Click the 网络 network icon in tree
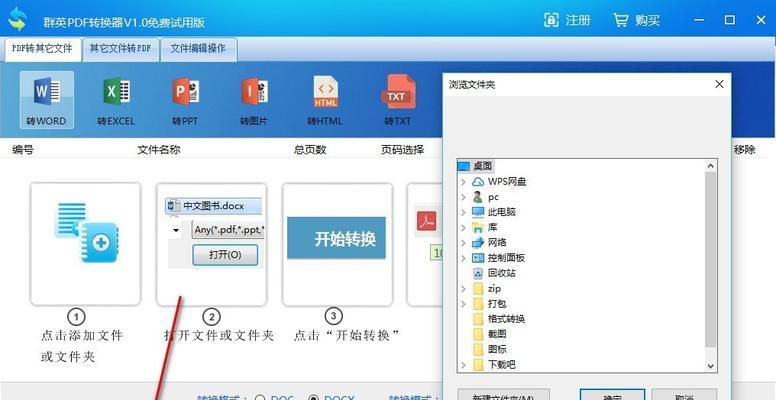Image resolution: width=776 pixels, height=400 pixels. (478, 243)
